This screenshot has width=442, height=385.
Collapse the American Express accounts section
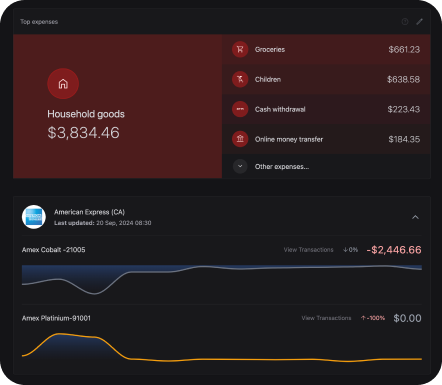pyautogui.click(x=415, y=217)
